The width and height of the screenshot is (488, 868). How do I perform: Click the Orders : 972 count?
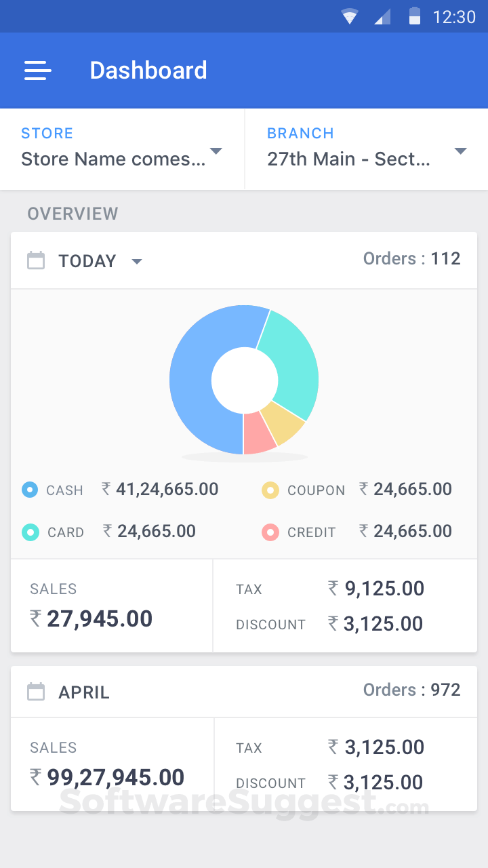[x=411, y=690]
